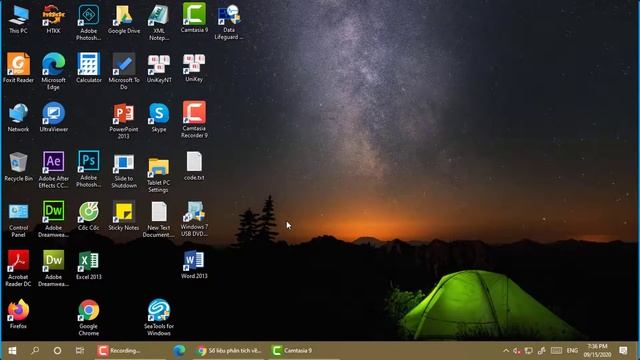Viewport: 640px width, 360px height.
Task: Open Cortana from the taskbar
Action: point(58,351)
